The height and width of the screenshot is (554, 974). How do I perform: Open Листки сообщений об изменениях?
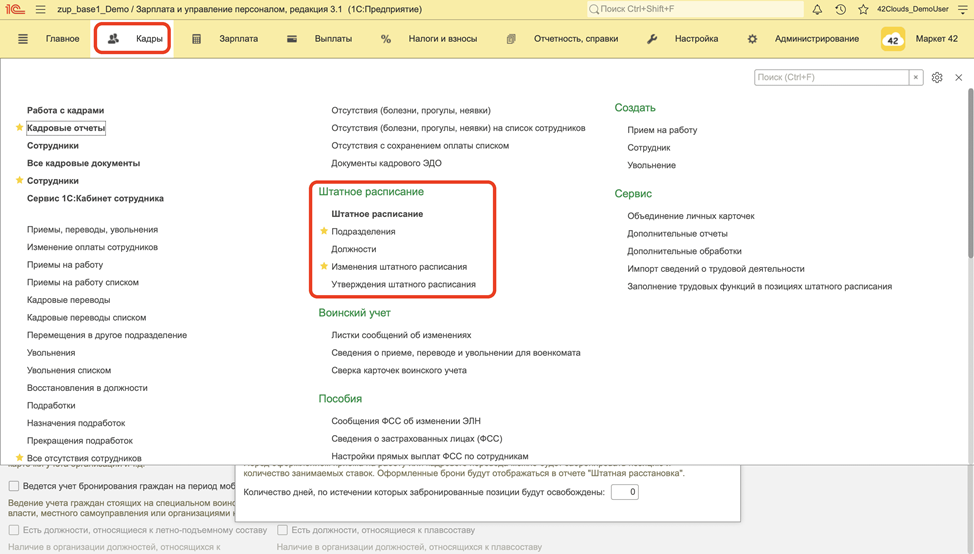pyautogui.click(x=401, y=335)
